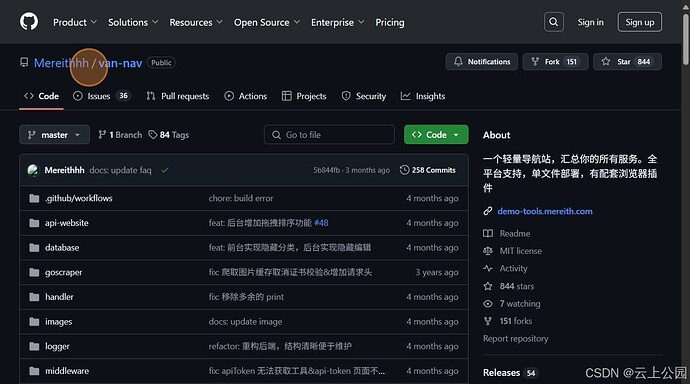690x384 pixels.
Task: Click the database folder icon
Action: 34,248
